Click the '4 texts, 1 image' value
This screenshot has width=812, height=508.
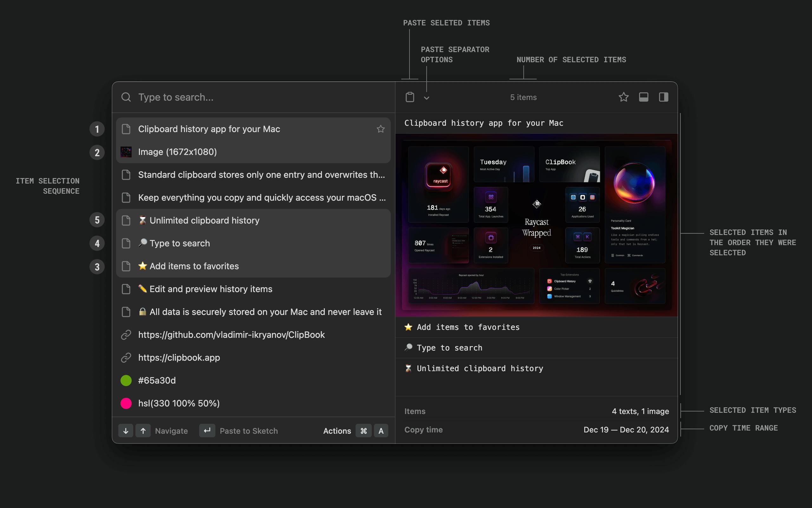point(640,411)
